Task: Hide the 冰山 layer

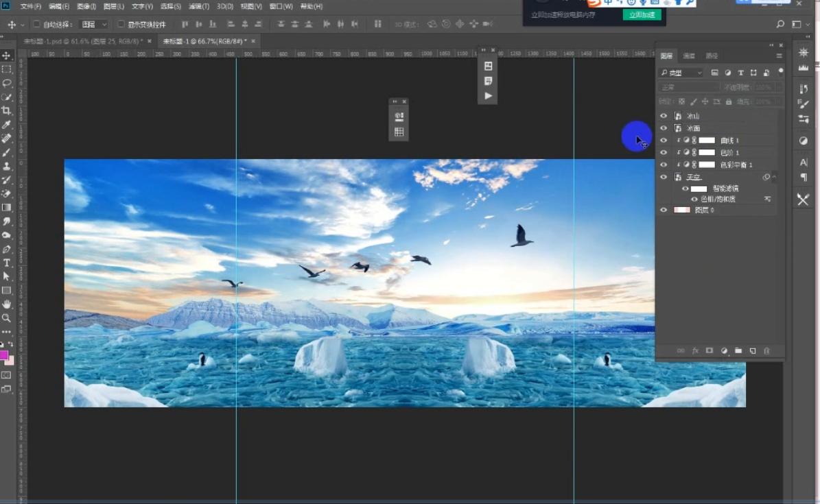Action: (x=663, y=115)
